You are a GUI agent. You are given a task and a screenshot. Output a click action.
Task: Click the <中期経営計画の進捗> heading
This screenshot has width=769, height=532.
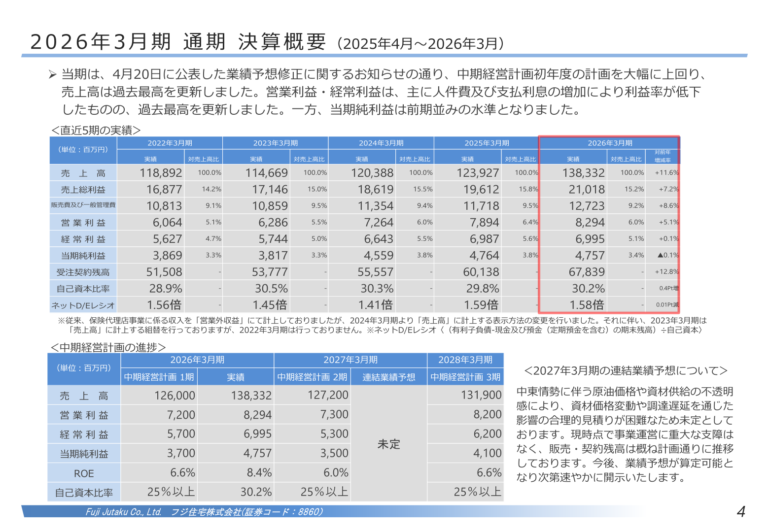coord(108,347)
